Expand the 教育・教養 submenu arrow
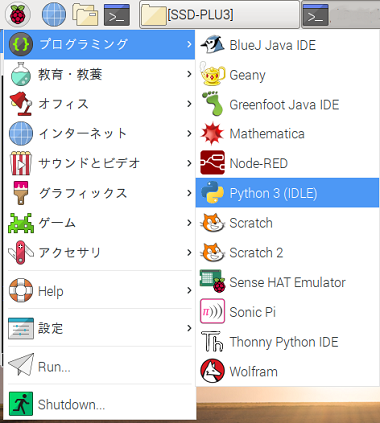The height and width of the screenshot is (423, 380). (189, 74)
